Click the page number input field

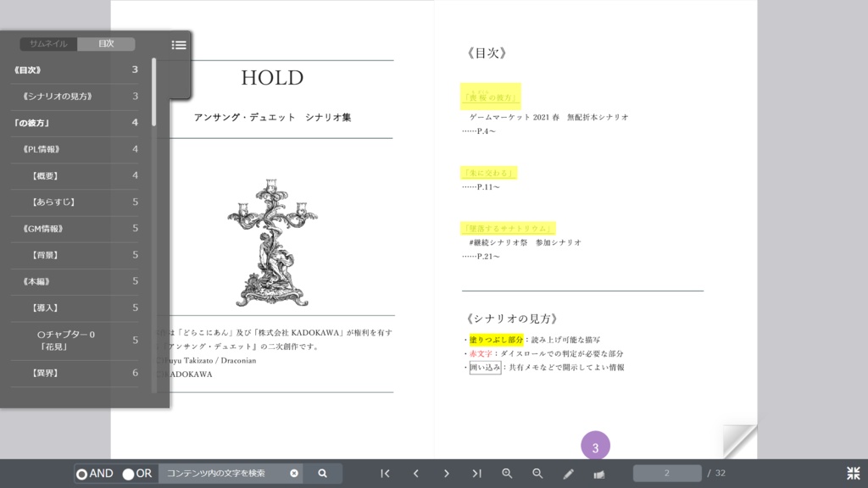[666, 473]
